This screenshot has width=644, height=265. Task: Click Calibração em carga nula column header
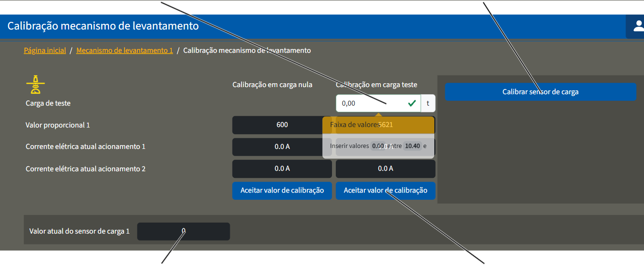pos(273,85)
